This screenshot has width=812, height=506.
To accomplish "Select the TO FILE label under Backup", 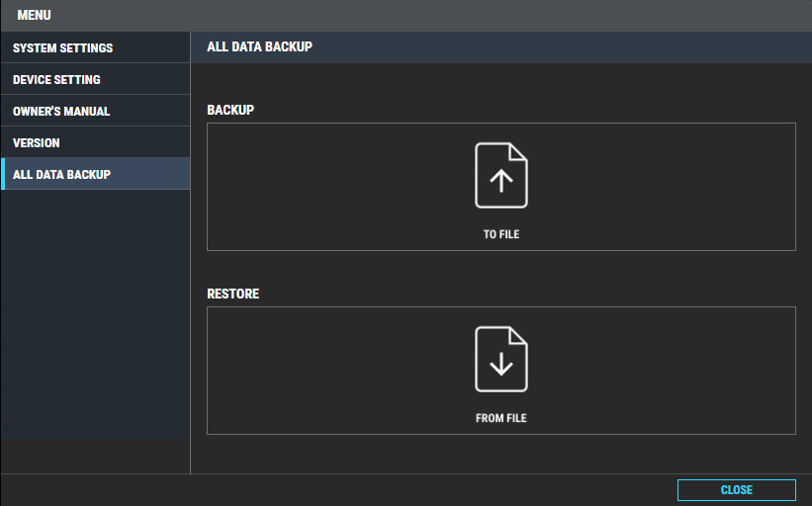I will click(501, 234).
